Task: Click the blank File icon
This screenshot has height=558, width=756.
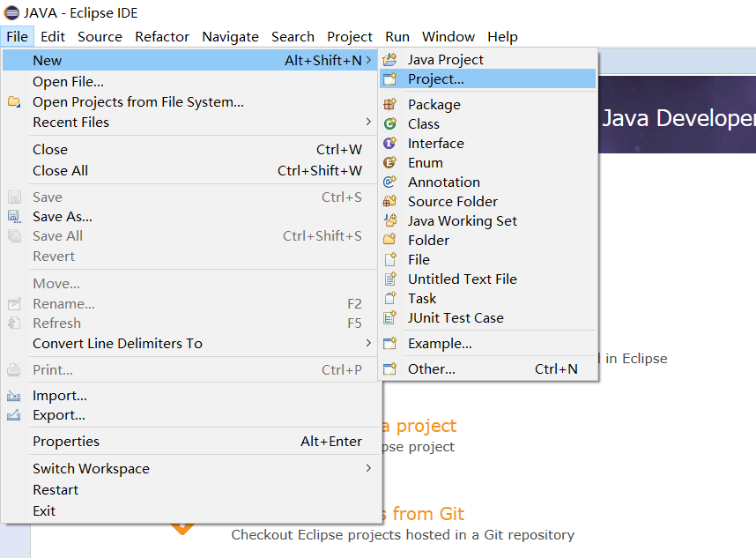Action: coord(389,259)
